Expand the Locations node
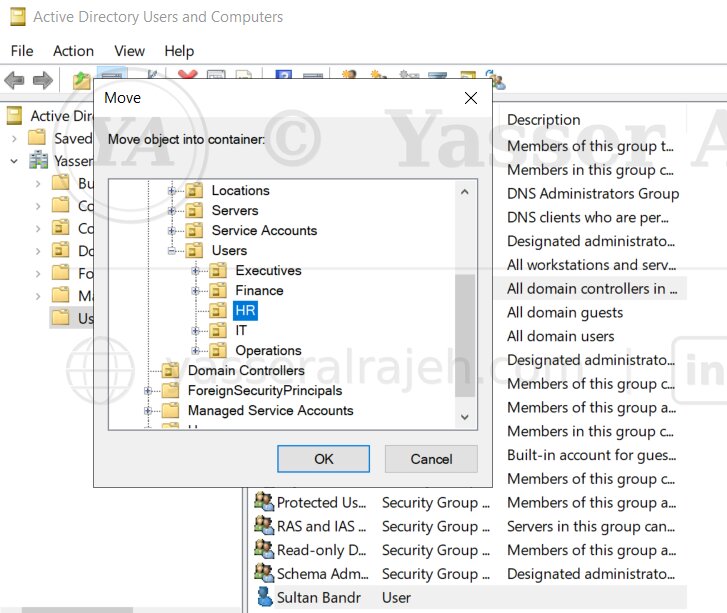 coord(172,191)
